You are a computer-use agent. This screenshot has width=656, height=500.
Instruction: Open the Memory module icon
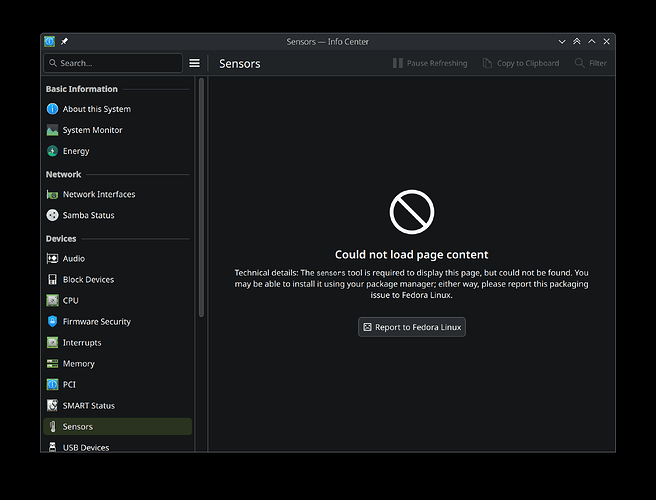(x=52, y=364)
